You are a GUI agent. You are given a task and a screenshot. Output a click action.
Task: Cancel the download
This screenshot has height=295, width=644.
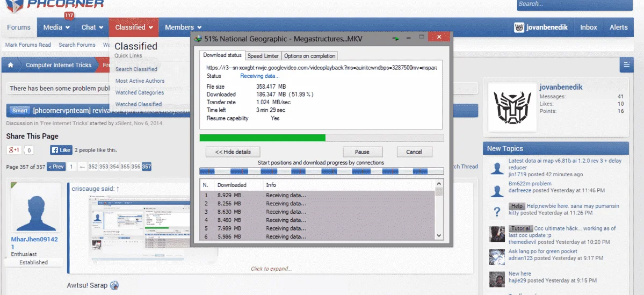coord(414,152)
